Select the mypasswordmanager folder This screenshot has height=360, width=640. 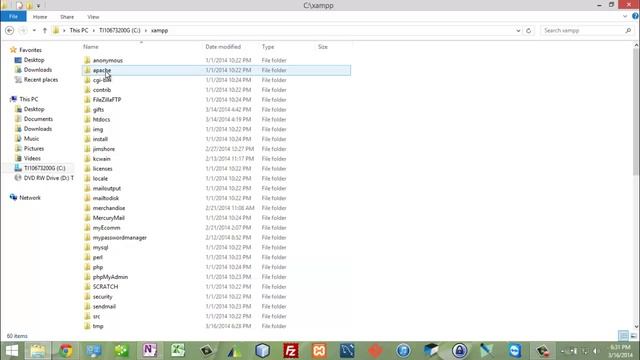click(120, 238)
